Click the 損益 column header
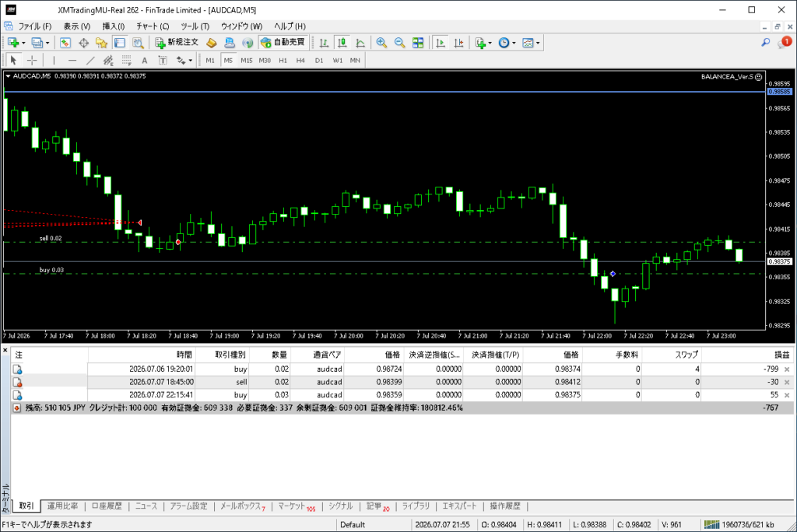 pos(781,355)
